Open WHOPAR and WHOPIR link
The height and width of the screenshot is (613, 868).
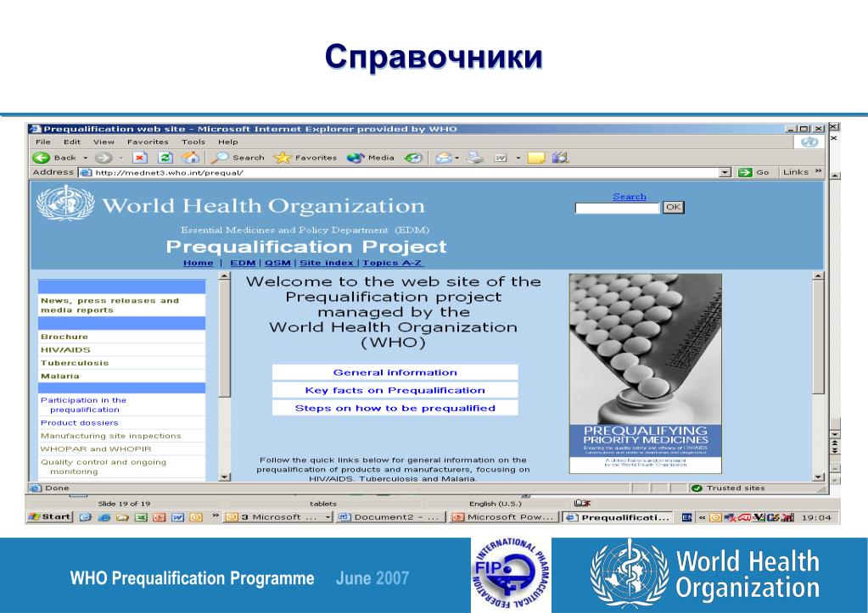pyautogui.click(x=96, y=449)
